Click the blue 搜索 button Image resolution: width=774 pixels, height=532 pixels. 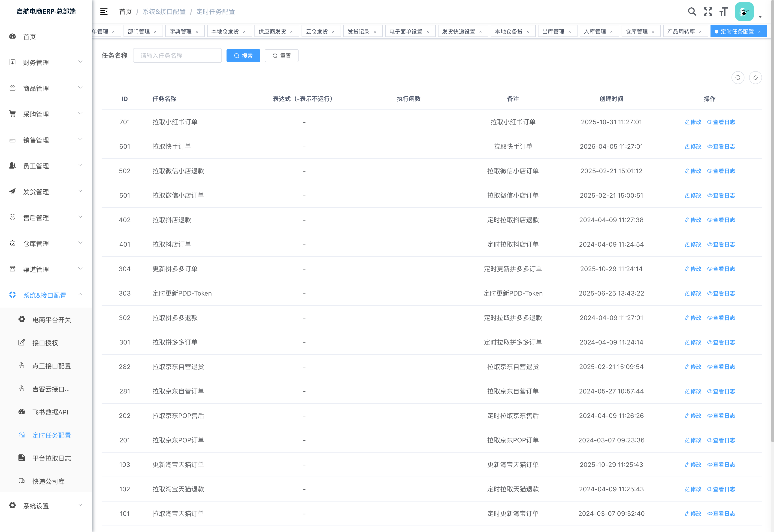point(243,56)
